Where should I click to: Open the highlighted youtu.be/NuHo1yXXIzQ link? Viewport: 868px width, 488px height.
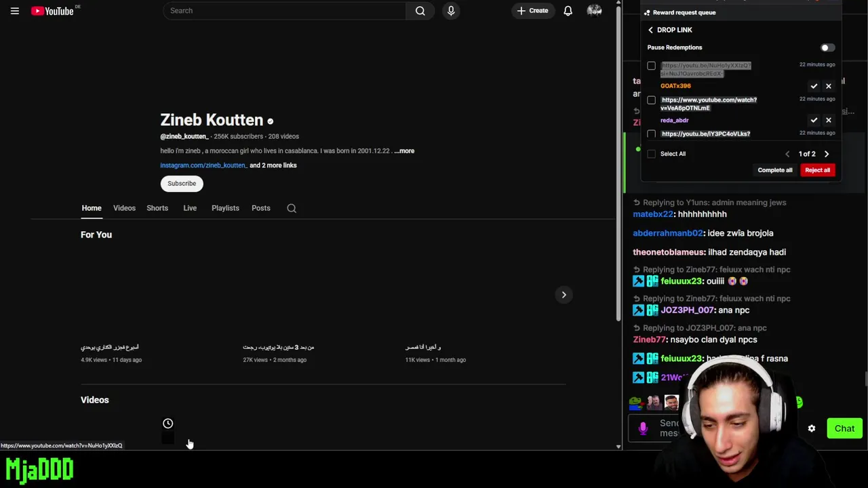705,69
